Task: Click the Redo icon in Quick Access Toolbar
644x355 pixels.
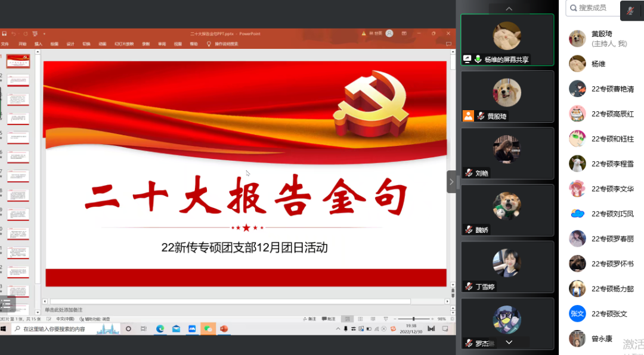Action: pyautogui.click(x=25, y=33)
